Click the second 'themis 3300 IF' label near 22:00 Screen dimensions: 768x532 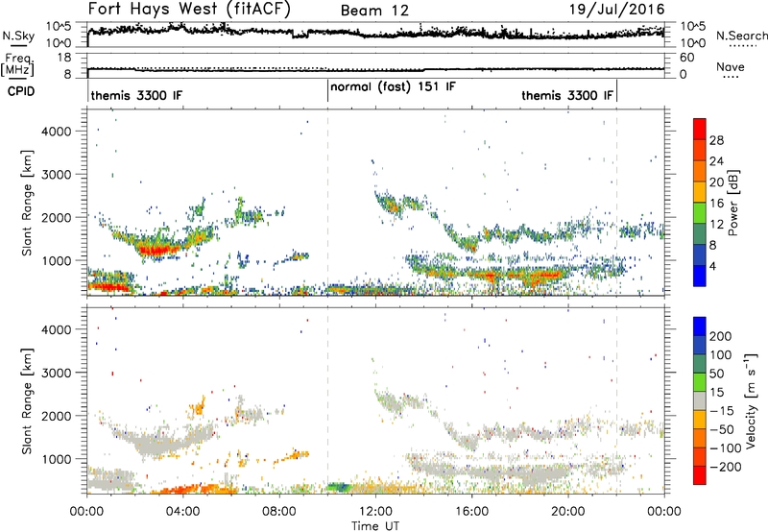click(x=567, y=95)
